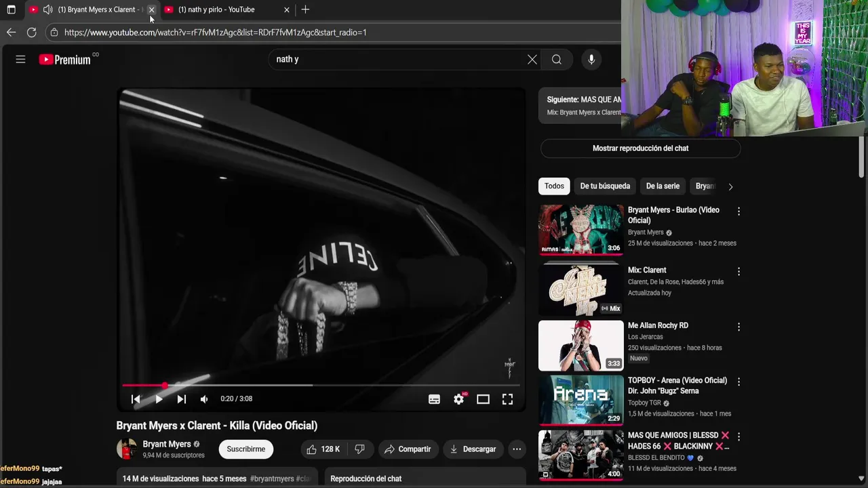
Task: Expand the video description box
Action: pos(218,477)
